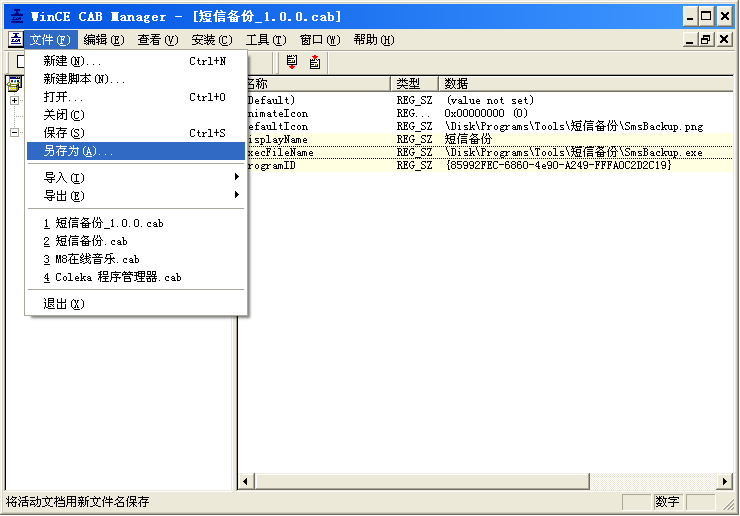Sort by the 类型 column header
This screenshot has width=740, height=516.
[x=414, y=84]
